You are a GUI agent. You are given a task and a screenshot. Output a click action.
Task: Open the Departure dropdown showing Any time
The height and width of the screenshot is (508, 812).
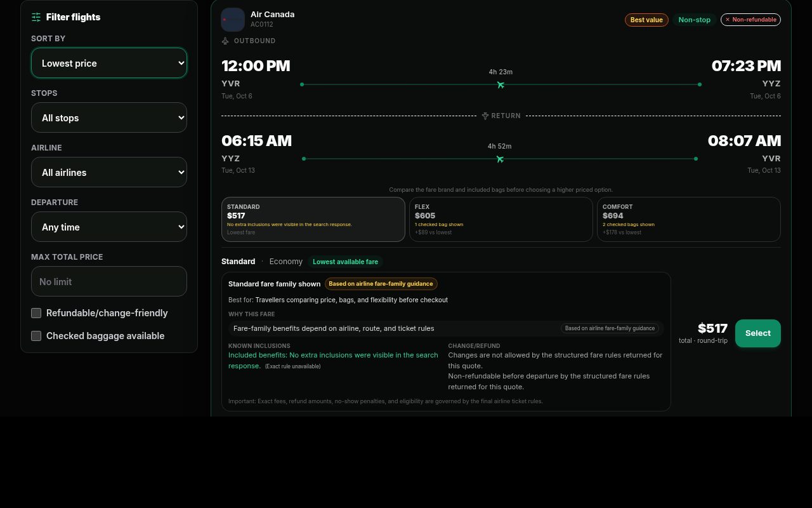click(x=109, y=227)
